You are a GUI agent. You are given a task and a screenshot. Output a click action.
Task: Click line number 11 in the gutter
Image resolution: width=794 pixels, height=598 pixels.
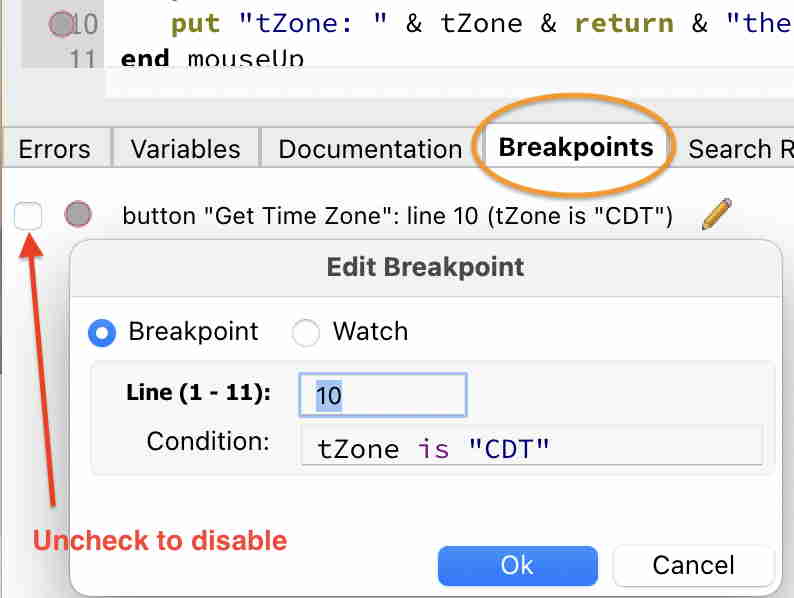point(84,59)
